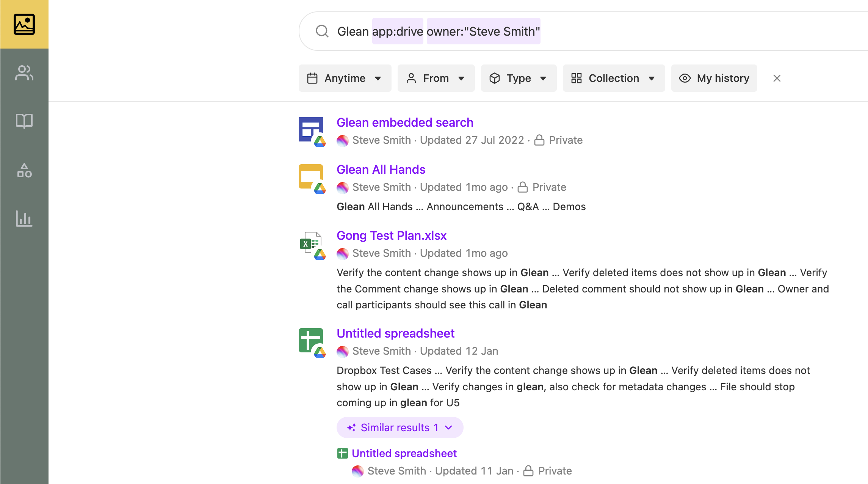Image resolution: width=868 pixels, height=484 pixels.
Task: Open the bar chart insights sidebar icon
Action: 24,218
